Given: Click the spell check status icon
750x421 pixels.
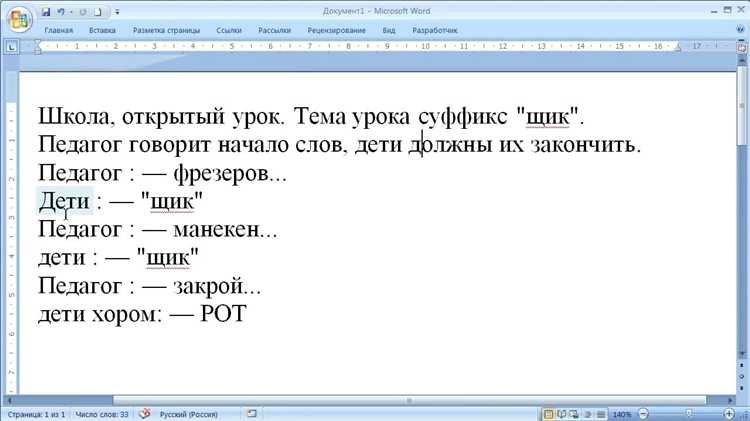Looking at the screenshot, I should click(x=144, y=413).
